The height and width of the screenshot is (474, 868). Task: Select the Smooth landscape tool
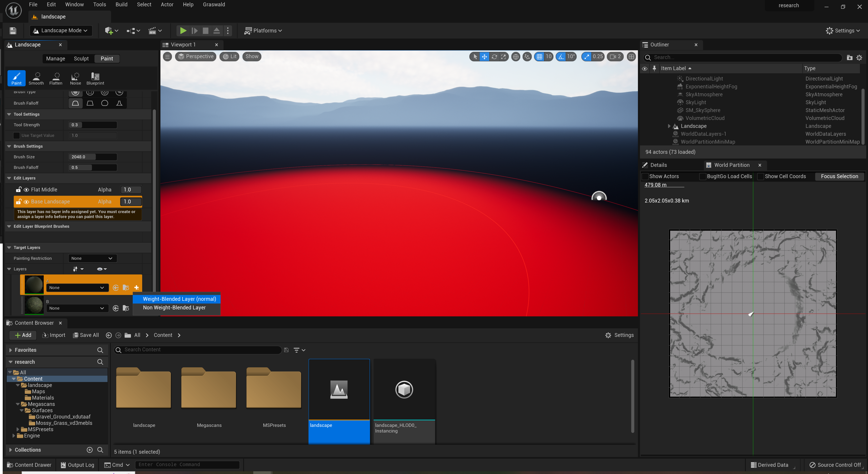pos(36,78)
